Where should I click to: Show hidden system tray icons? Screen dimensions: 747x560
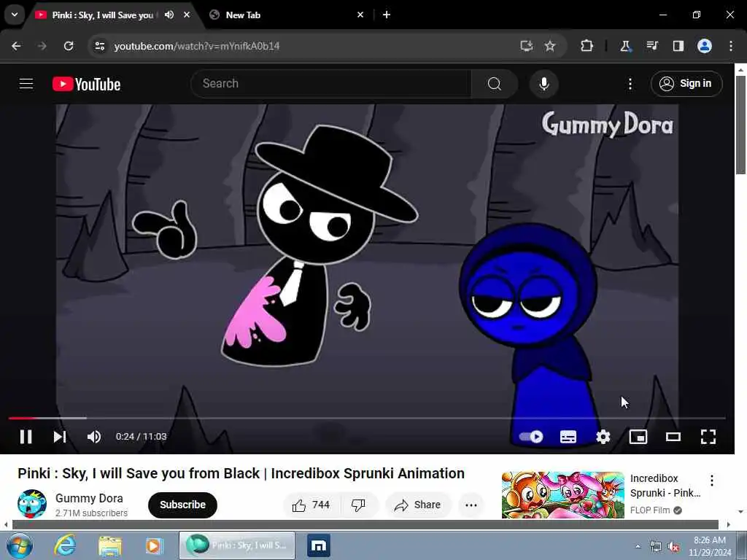click(x=638, y=546)
